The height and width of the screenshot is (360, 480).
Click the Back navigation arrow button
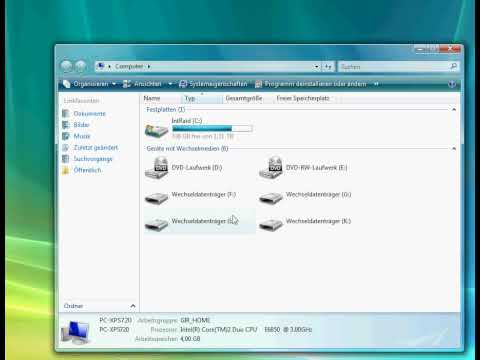coord(67,66)
